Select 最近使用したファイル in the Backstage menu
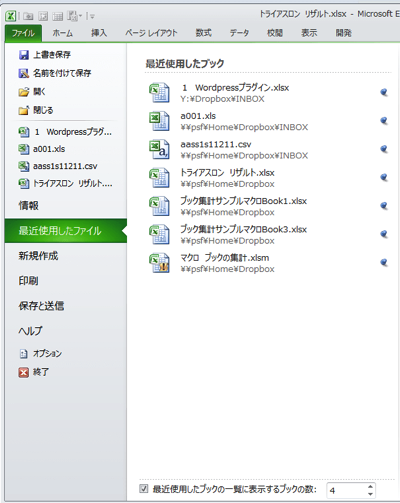This screenshot has height=503, width=400. (x=66, y=231)
